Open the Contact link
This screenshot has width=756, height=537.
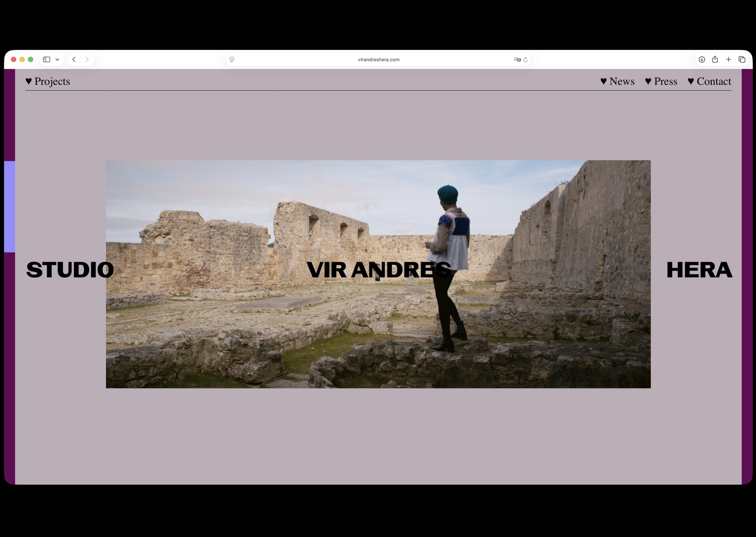[x=710, y=81]
